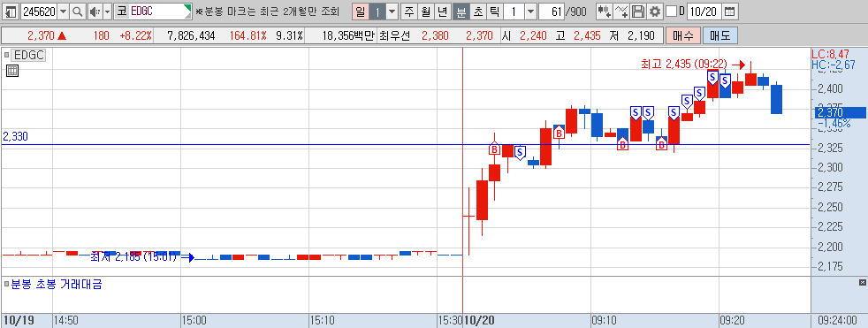Click the minute interval field showing 1
Screen dimensions: 868x328
514,11
